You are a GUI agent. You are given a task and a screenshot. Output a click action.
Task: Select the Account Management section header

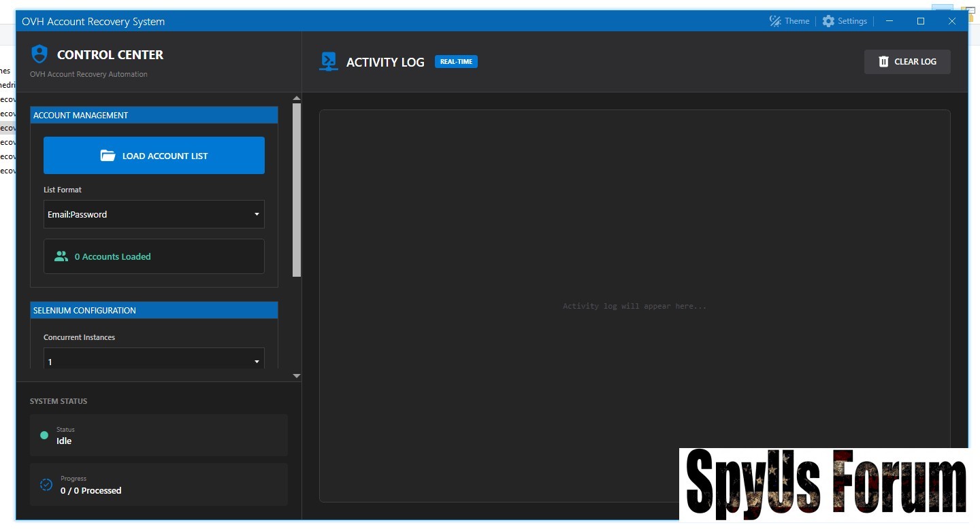(x=154, y=116)
